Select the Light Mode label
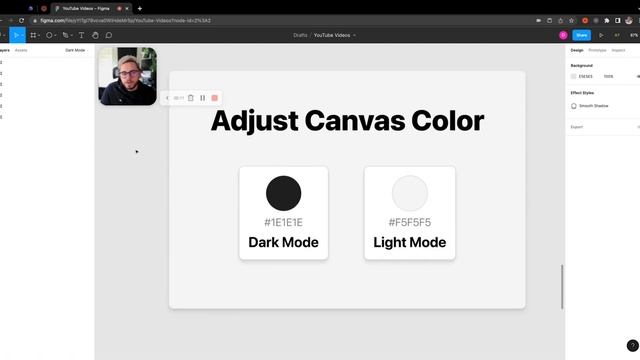Screen dimensions: 640x360 coord(410,242)
